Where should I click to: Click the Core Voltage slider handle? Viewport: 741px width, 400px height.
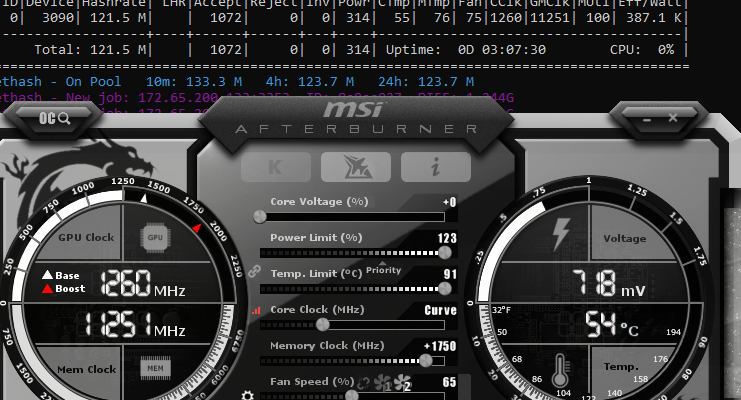(259, 217)
